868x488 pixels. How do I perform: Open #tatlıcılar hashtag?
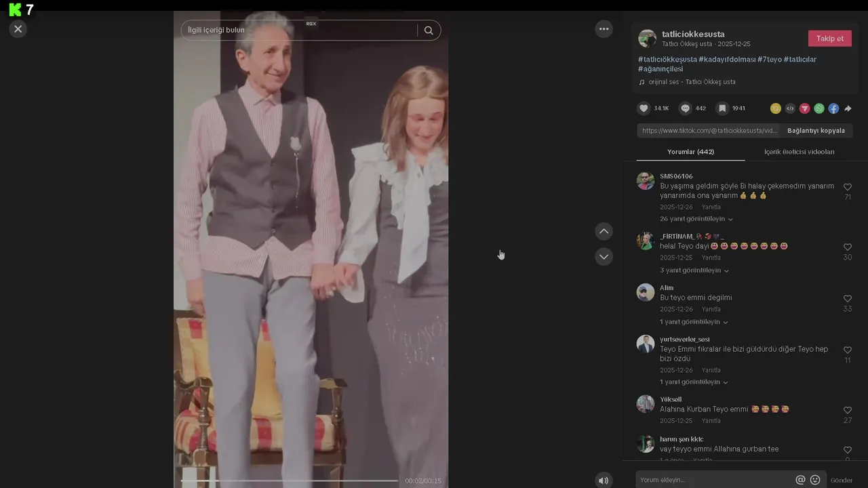[x=800, y=60]
